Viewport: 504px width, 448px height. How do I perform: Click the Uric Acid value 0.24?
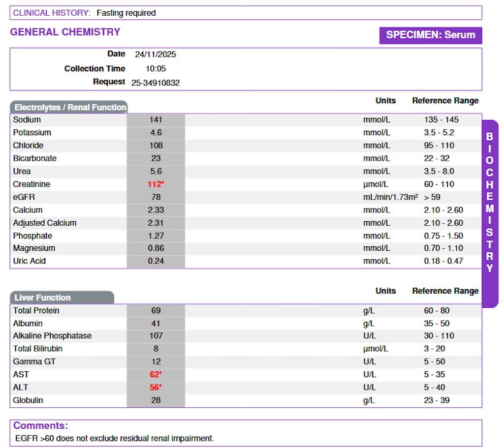coord(156,261)
